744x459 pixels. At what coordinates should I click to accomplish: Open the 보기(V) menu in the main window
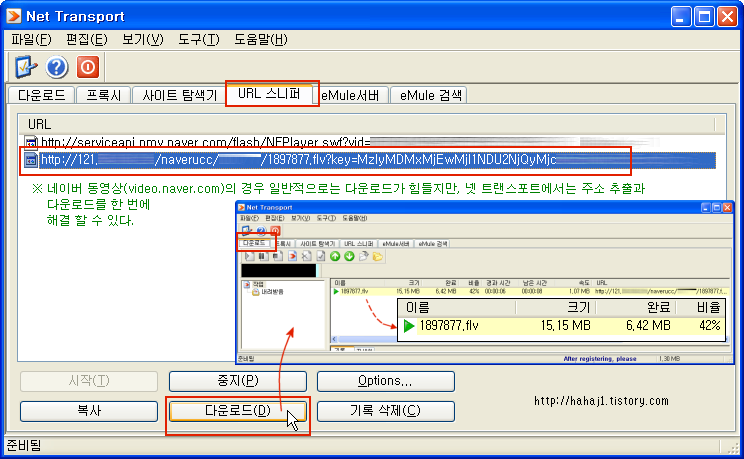(x=143, y=39)
